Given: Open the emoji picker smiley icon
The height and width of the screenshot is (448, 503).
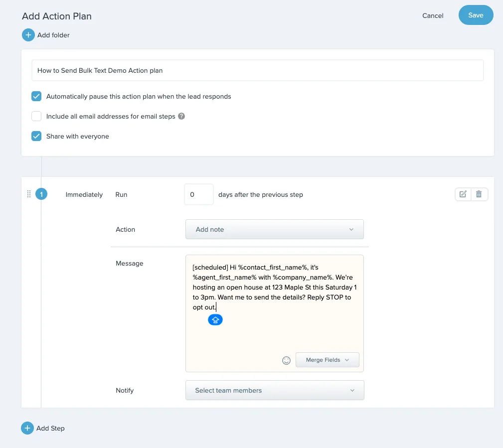Looking at the screenshot, I should [286, 360].
